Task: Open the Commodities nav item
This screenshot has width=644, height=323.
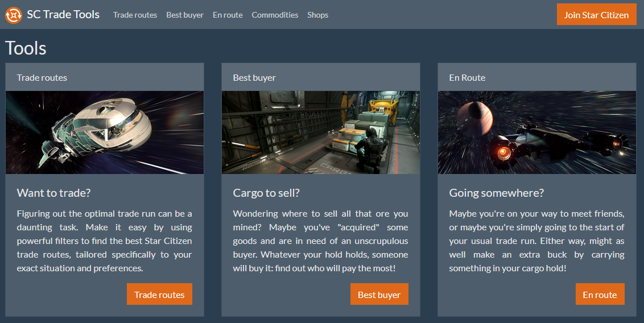Action: coord(275,15)
